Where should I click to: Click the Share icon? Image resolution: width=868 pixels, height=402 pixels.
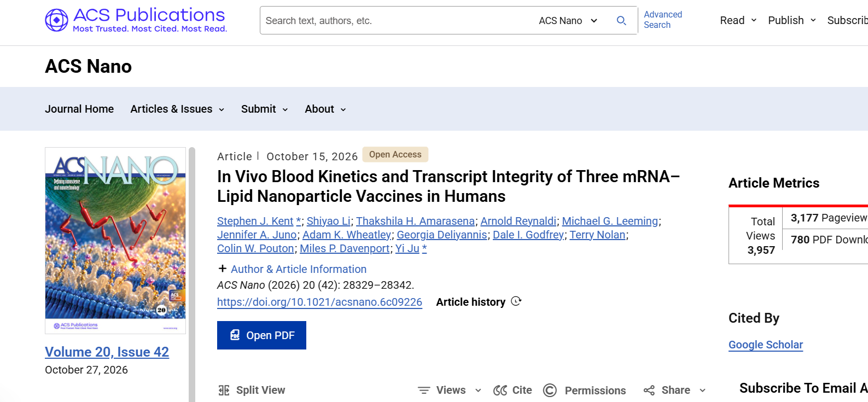[649, 390]
